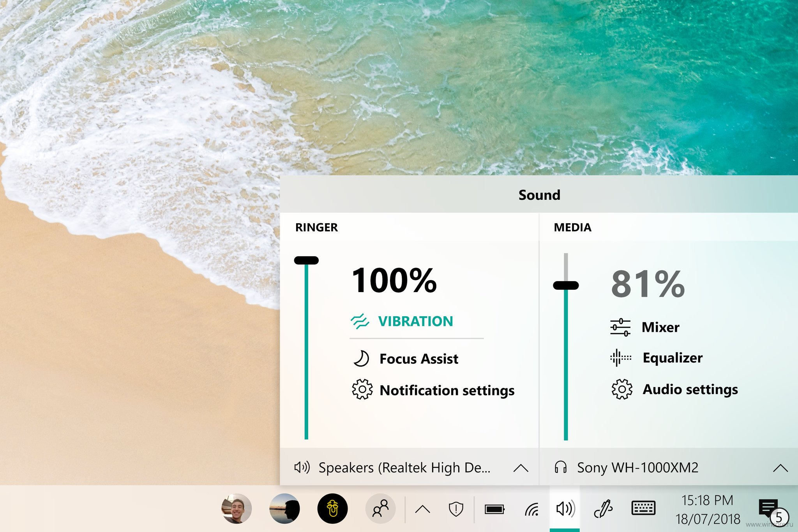Open the Wi-Fi network tray icon
798x532 pixels.
click(532, 509)
